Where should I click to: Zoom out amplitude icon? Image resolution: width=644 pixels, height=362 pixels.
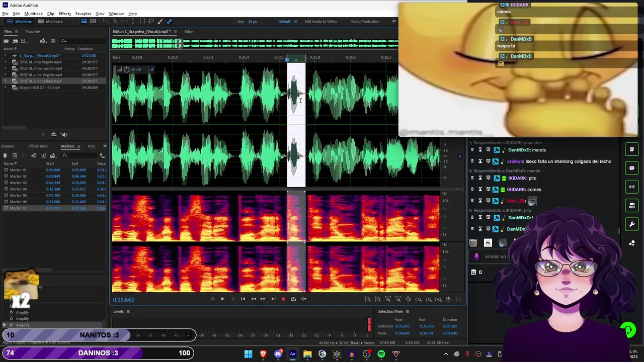378,299
